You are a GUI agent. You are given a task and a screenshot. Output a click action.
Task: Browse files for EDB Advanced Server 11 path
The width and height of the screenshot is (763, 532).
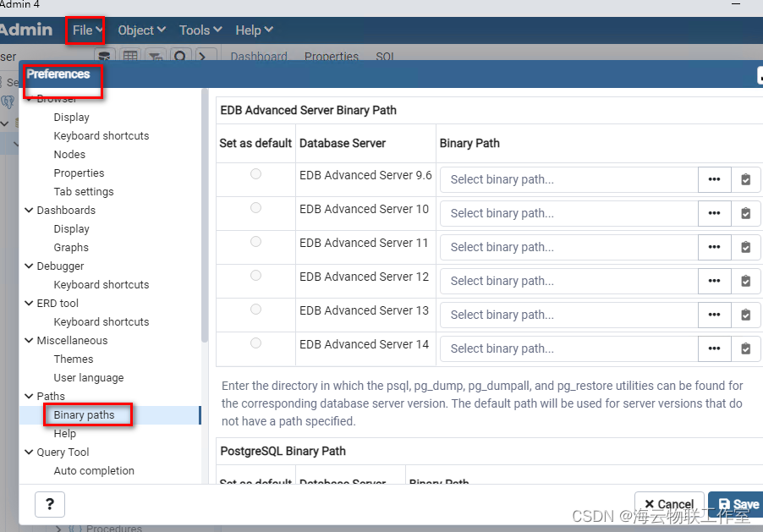pos(714,247)
